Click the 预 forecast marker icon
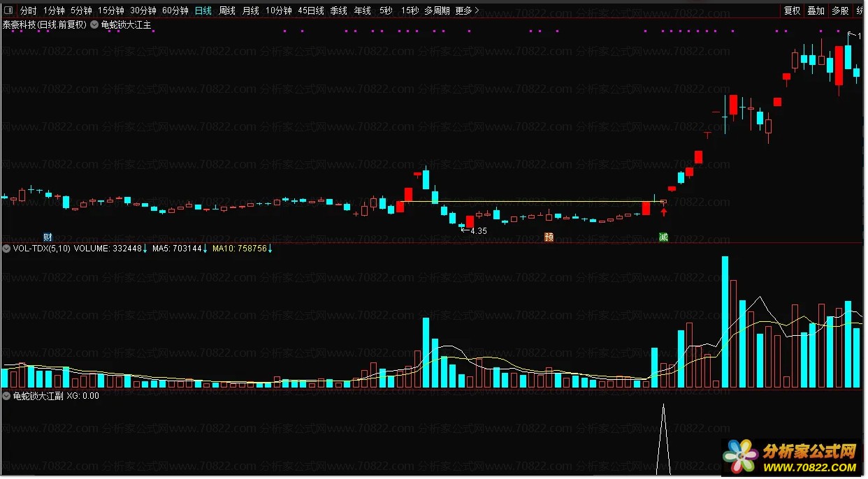The image size is (868, 479). [x=549, y=237]
